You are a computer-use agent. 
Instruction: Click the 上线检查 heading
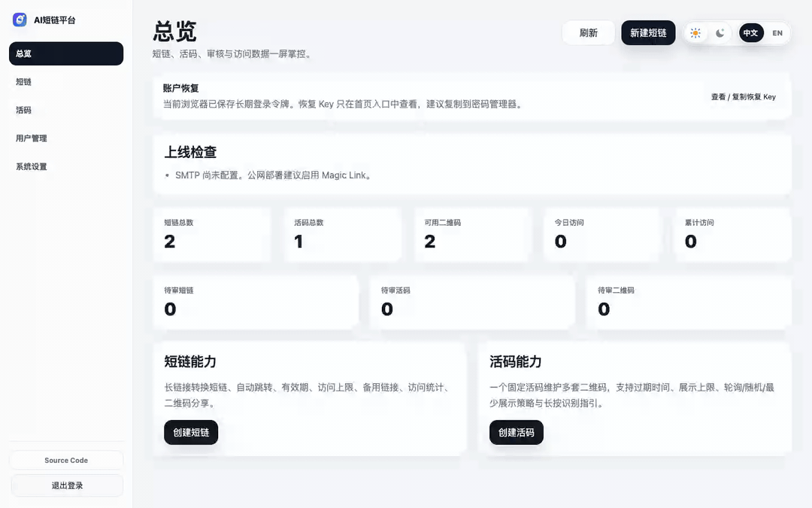click(190, 152)
